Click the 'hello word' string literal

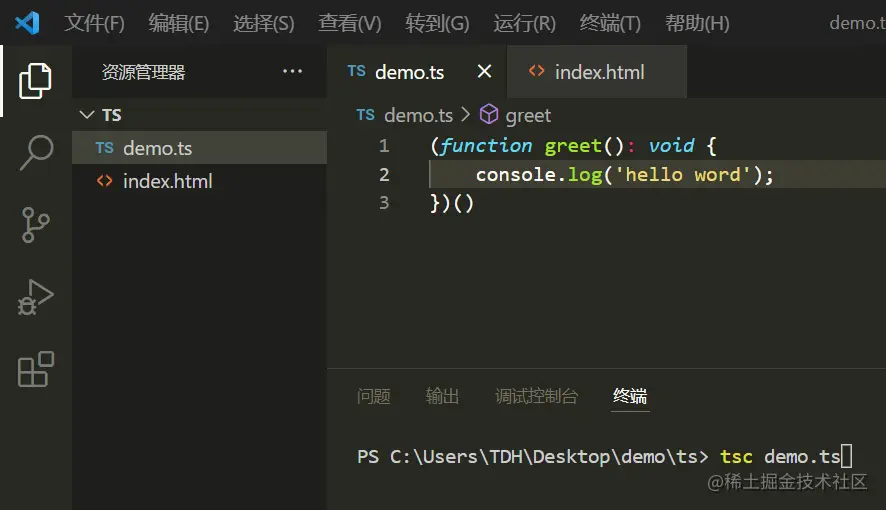[683, 175]
